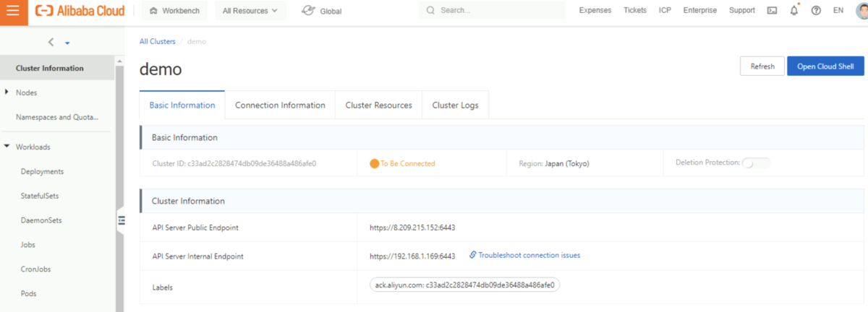
Task: Open StatefulSets in sidebar
Action: pyautogui.click(x=40, y=196)
